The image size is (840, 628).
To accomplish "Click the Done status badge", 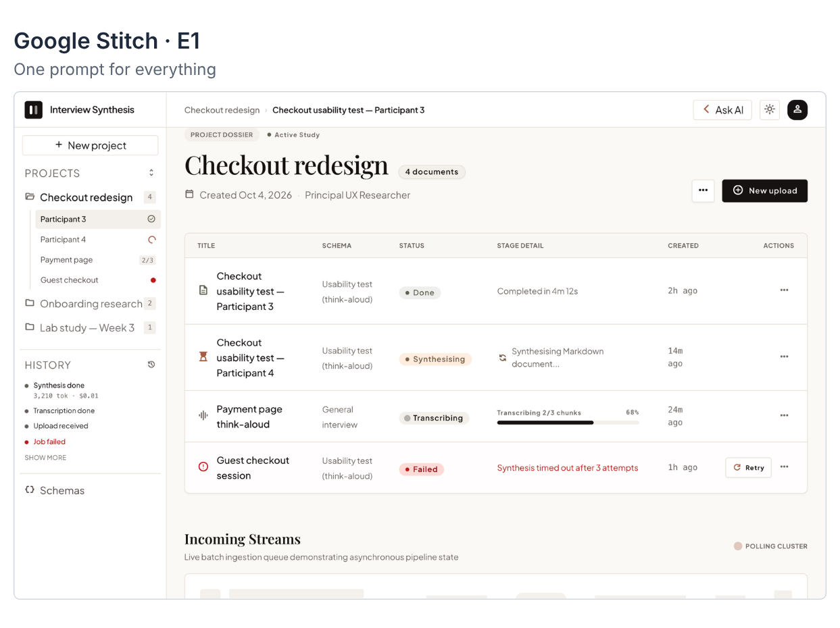I will pos(420,292).
